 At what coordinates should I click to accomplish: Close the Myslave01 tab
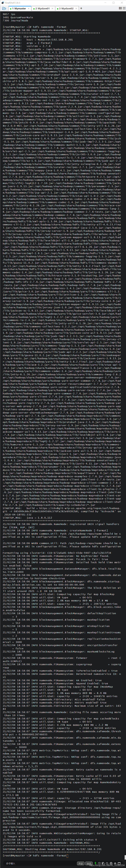[53, 8]
